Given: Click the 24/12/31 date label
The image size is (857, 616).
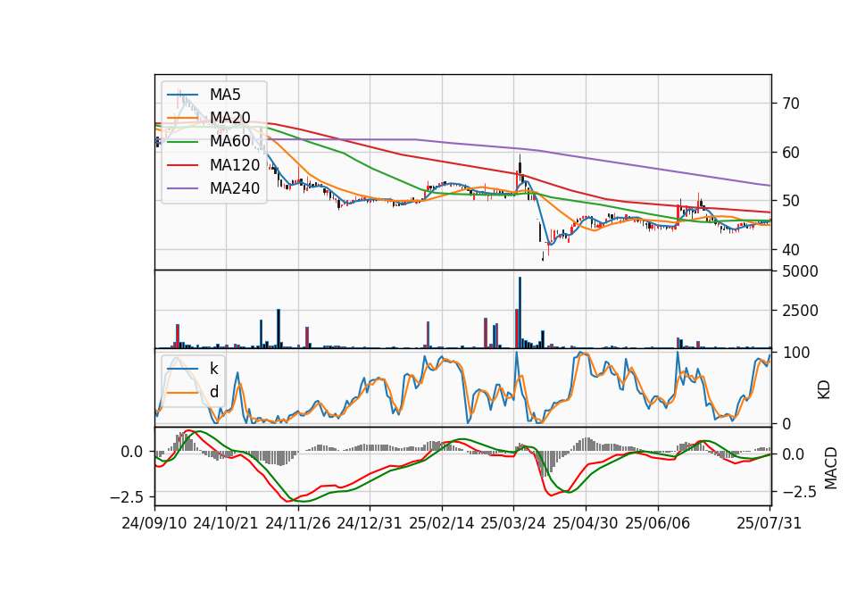Looking at the screenshot, I should coord(370,523).
